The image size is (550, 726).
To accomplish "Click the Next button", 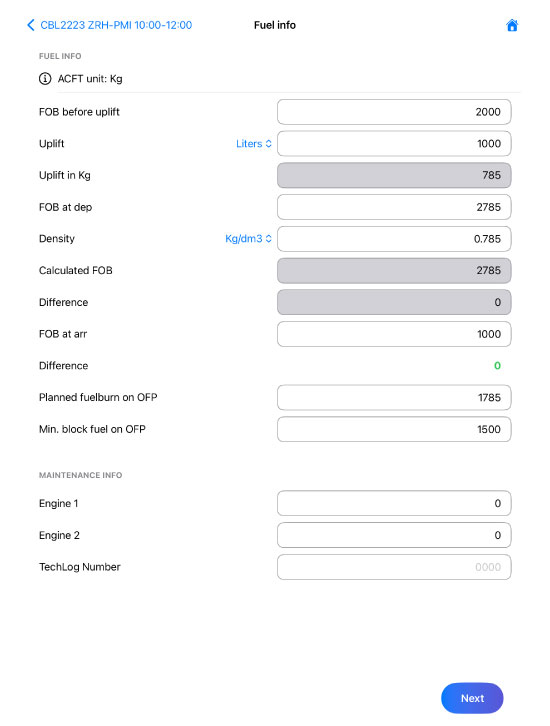I will pos(472,698).
